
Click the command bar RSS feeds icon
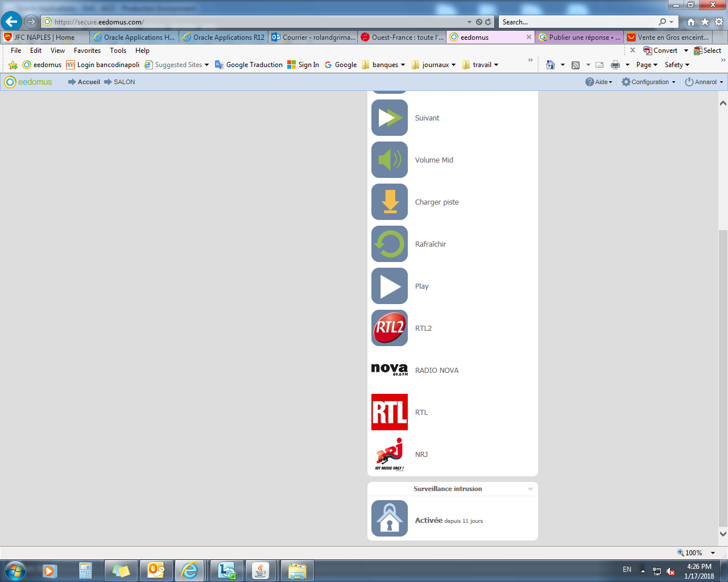(x=576, y=65)
